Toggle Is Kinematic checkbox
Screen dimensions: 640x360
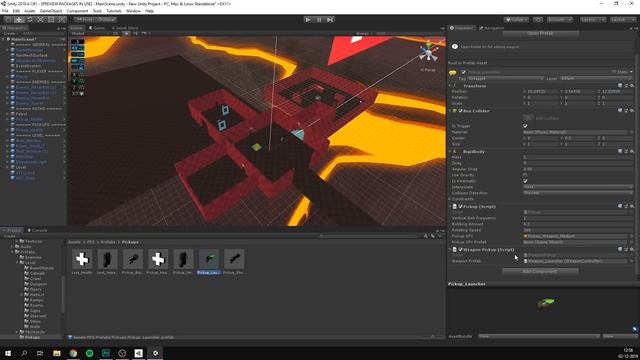pyautogui.click(x=525, y=181)
